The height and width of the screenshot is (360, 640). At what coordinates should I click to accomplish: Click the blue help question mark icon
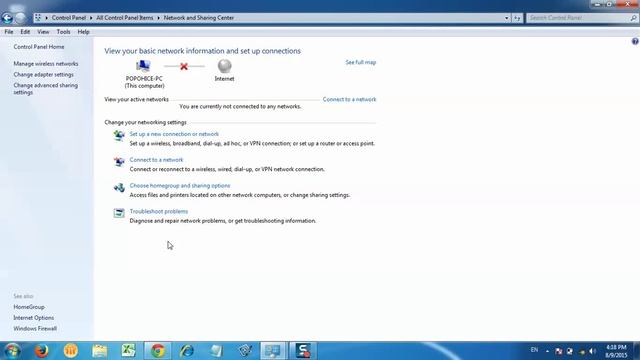(635, 41)
